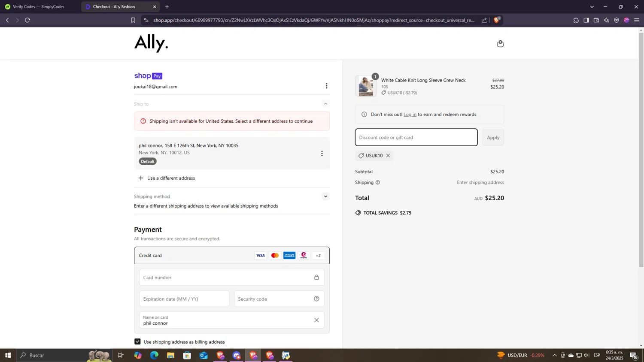
Task: Open the Windows Start menu
Action: point(8,355)
